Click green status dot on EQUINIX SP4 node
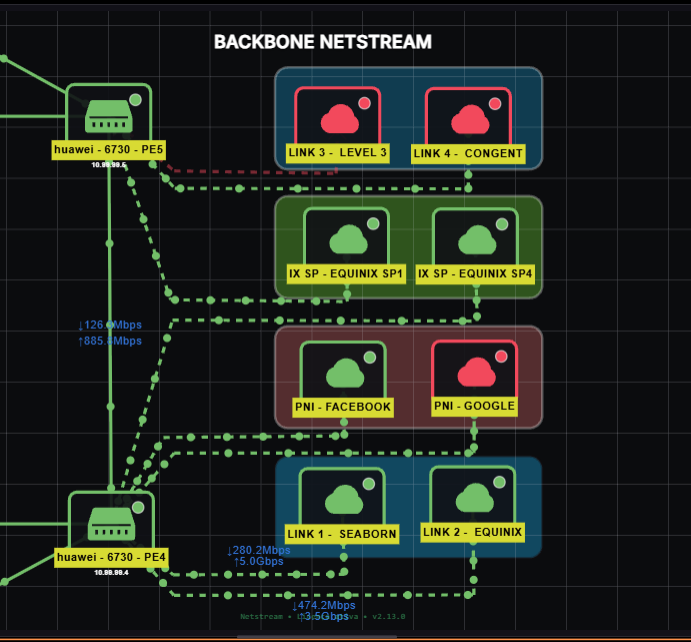This screenshot has height=642, width=691. [502, 224]
